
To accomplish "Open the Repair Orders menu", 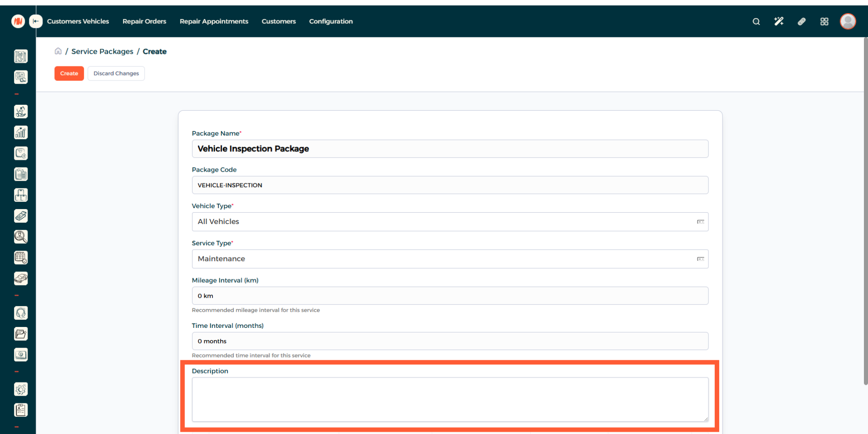I will [144, 21].
